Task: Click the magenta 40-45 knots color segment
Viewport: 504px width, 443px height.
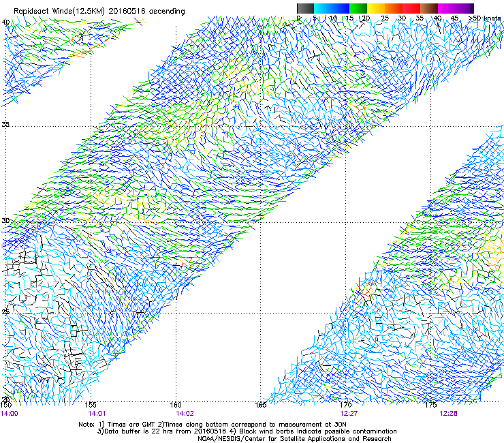Action: (x=447, y=8)
